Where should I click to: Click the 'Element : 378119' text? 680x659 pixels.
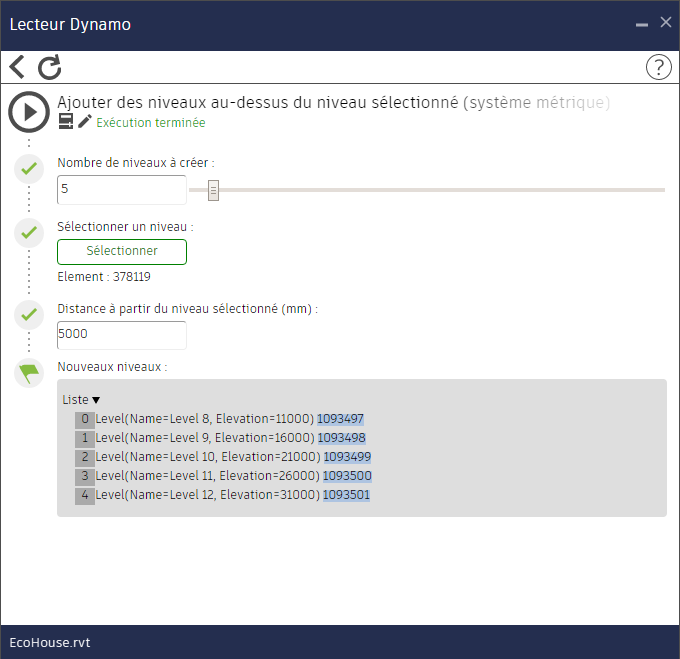[104, 277]
